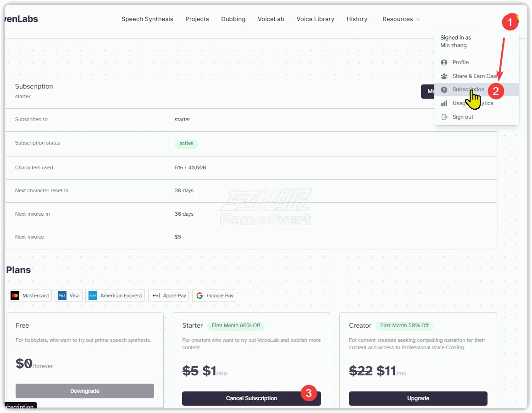This screenshot has height=413, width=532.
Task: Click the Apple Pay badge
Action: [169, 296]
